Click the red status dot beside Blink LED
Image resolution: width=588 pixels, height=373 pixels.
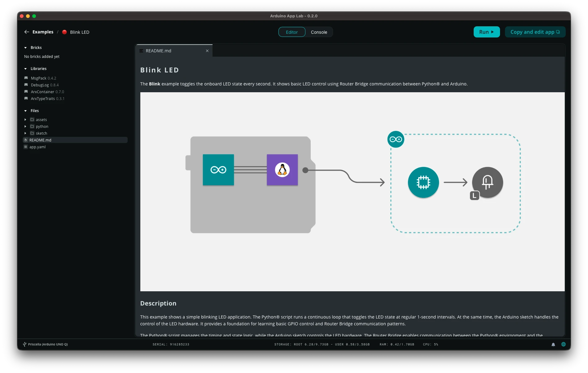pyautogui.click(x=64, y=32)
